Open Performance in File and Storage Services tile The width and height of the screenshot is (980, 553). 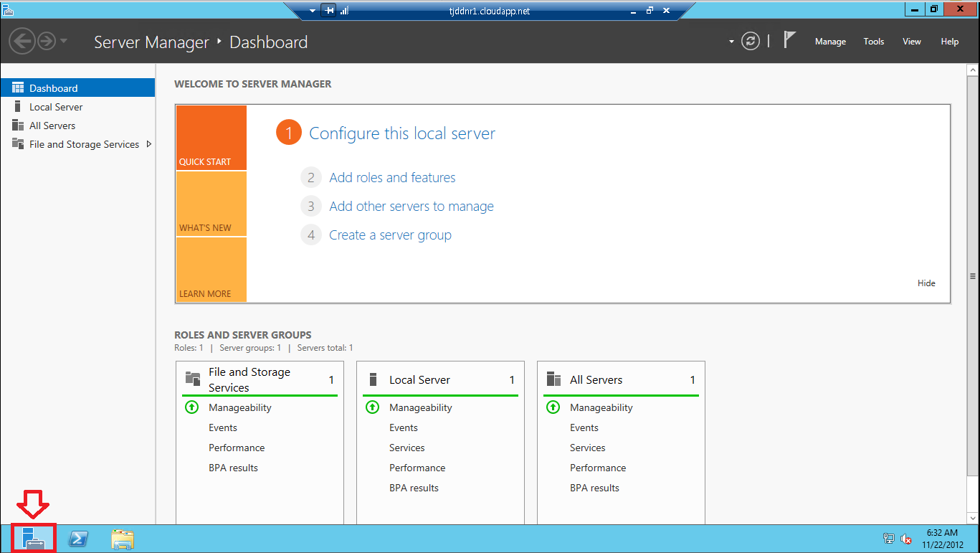pos(237,448)
